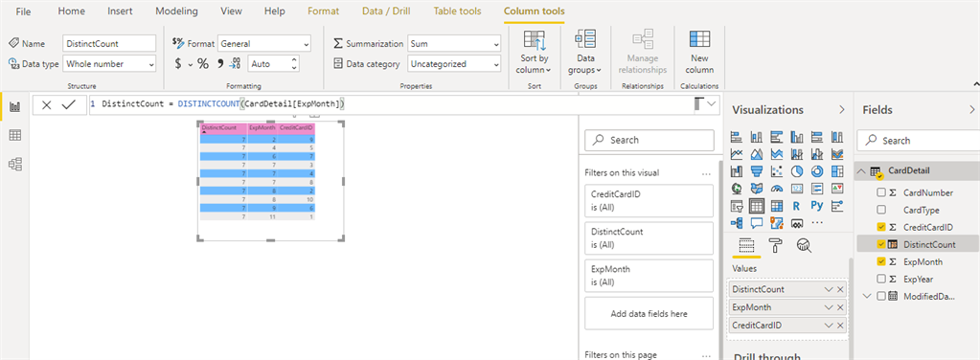Select the funnel chart visual
Image resolution: width=980 pixels, height=360 pixels.
756,170
